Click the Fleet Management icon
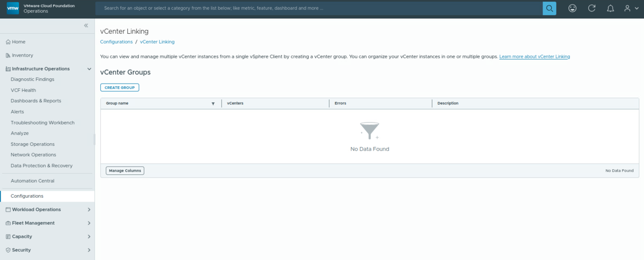The height and width of the screenshot is (260, 644). click(8, 223)
